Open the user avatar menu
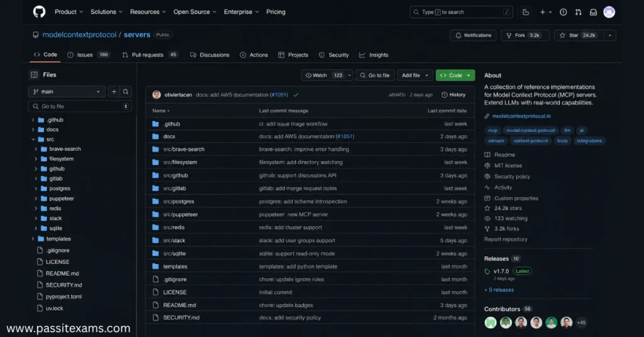This screenshot has height=337, width=644. coord(609,13)
